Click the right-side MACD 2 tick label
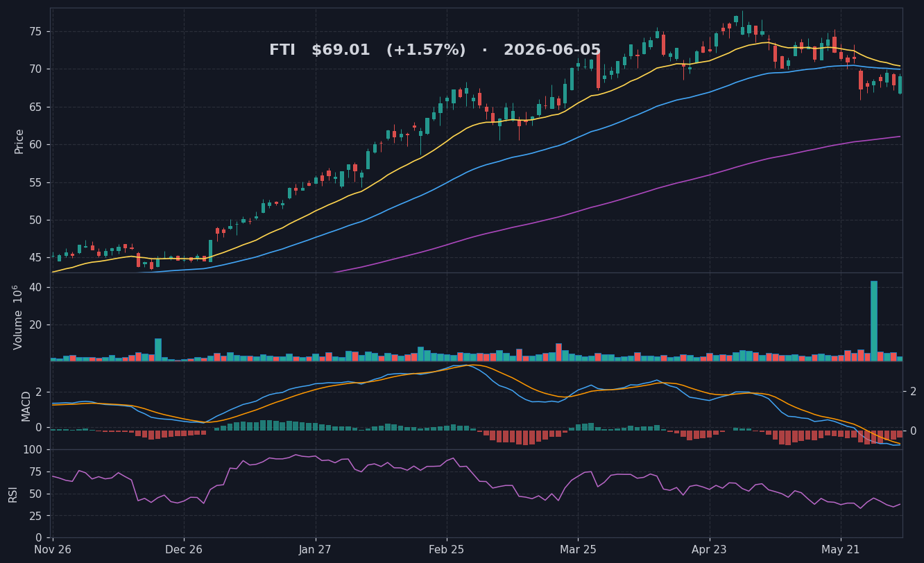Viewport: 924px width, 563px height. click(x=914, y=392)
